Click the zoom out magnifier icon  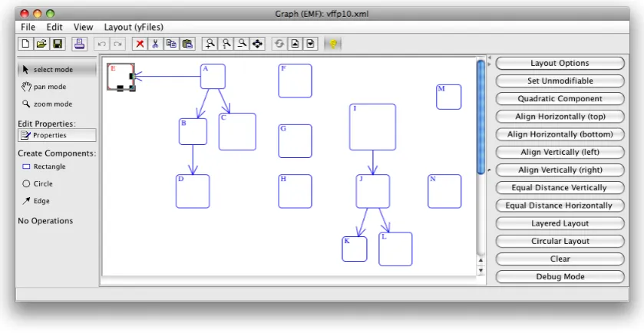tap(242, 44)
